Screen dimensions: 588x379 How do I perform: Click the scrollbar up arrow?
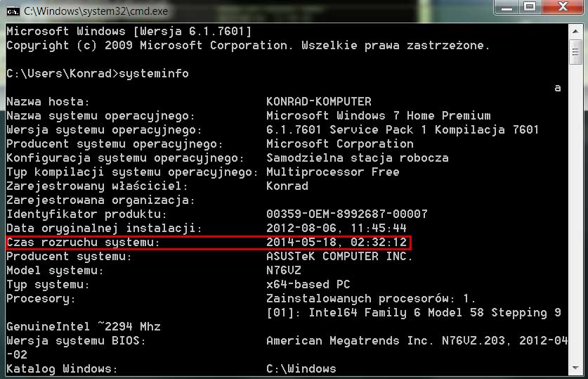pyautogui.click(x=575, y=31)
